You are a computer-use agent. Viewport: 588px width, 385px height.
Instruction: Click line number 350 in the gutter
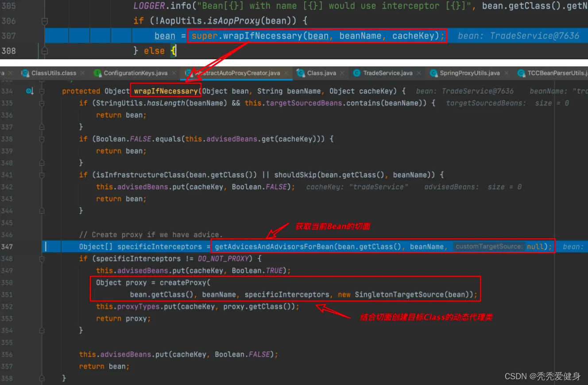(x=7, y=282)
